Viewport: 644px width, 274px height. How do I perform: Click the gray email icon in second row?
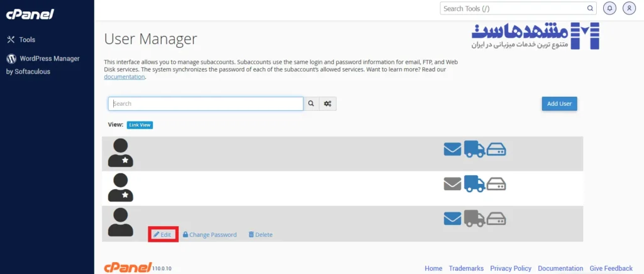point(453,184)
